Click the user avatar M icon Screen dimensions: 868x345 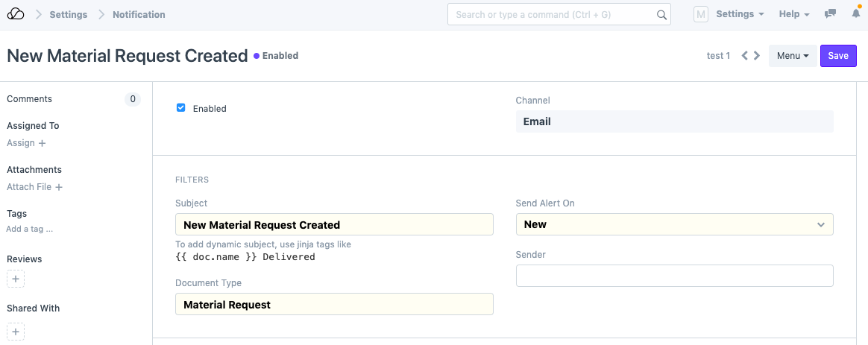[700, 14]
